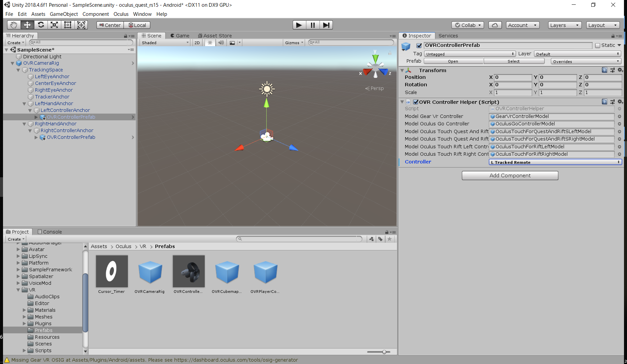Pick object for Model Oculus Go Controller

619,124
